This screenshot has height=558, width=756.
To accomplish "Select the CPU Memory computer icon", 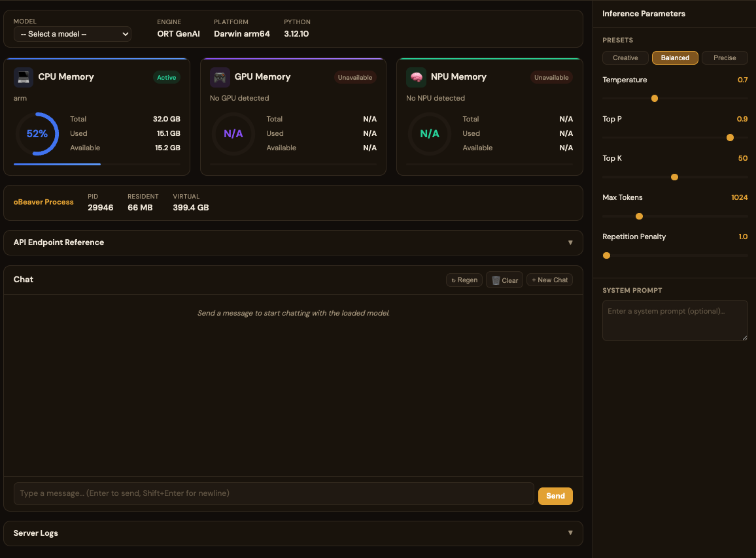I will 24,77.
